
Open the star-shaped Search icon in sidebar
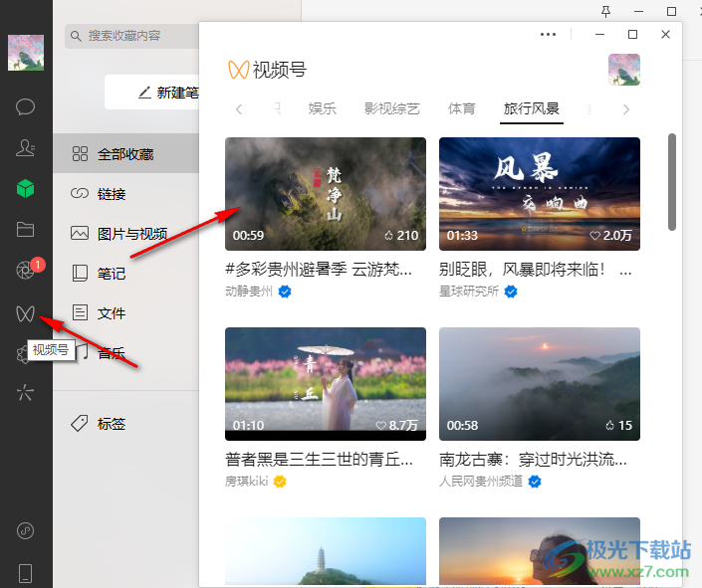25,392
